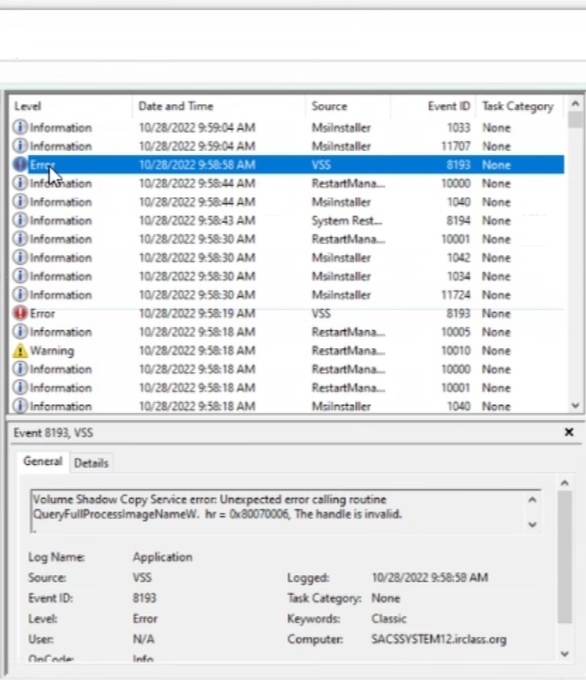Sort by the Task Category column header

[x=519, y=106]
